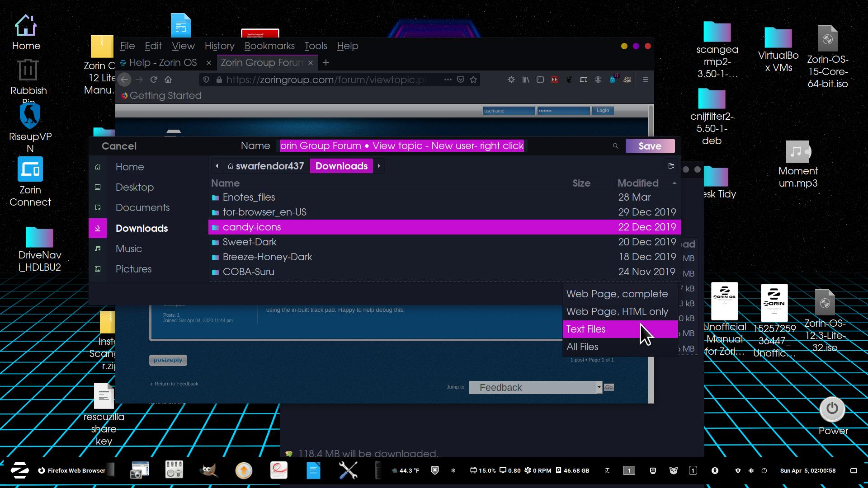This screenshot has height=488, width=868.
Task: Edit the file Name input field
Action: [401, 146]
